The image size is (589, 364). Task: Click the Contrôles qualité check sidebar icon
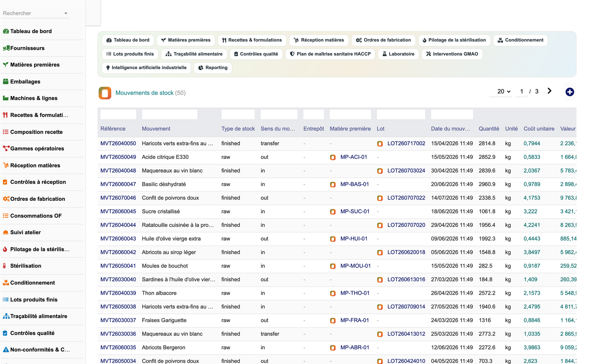[x=5, y=333]
